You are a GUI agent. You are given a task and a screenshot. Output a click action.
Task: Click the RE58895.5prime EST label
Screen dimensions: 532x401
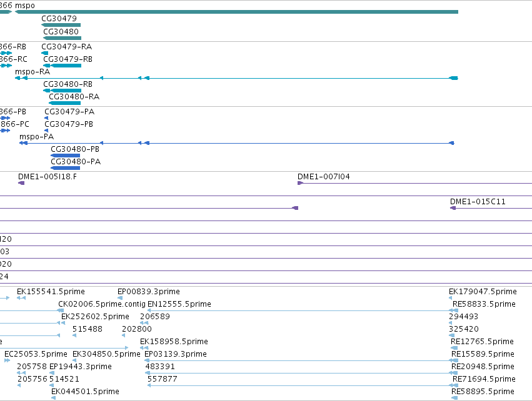tap(483, 392)
